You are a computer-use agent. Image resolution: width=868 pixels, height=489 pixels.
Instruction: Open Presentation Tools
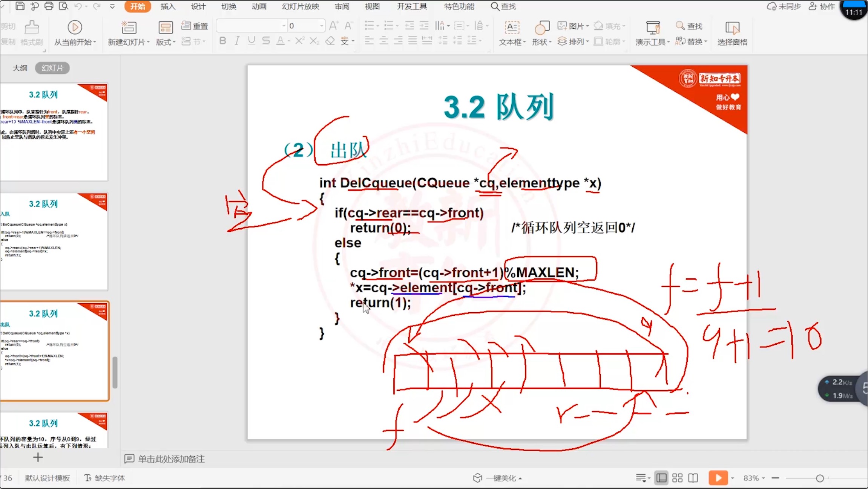click(x=652, y=33)
